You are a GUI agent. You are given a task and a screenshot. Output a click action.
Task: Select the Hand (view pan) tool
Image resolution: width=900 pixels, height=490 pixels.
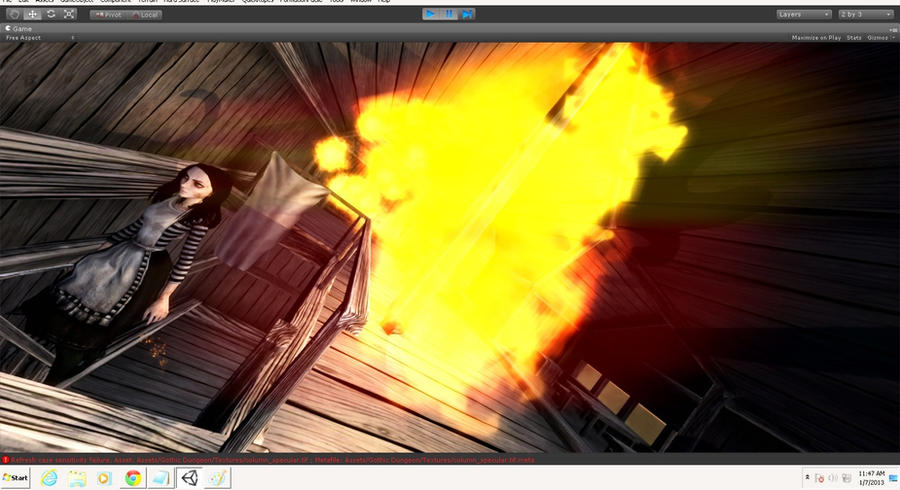click(x=14, y=14)
